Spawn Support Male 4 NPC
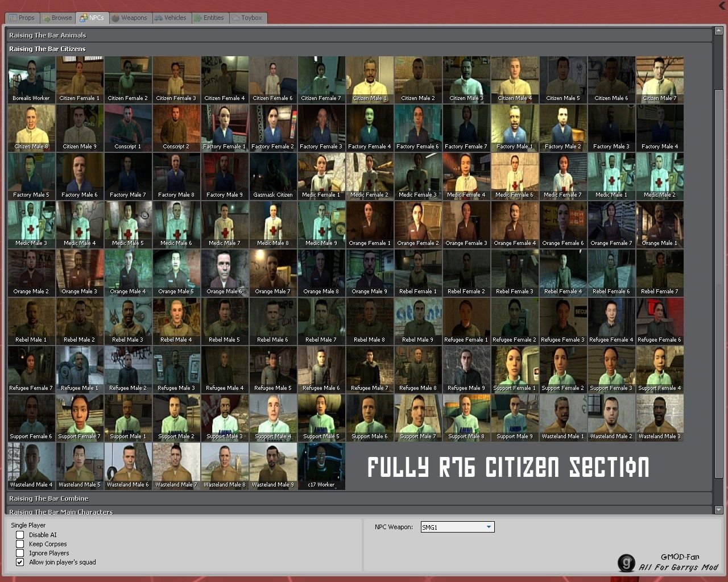This screenshot has height=582, width=728. 273,418
